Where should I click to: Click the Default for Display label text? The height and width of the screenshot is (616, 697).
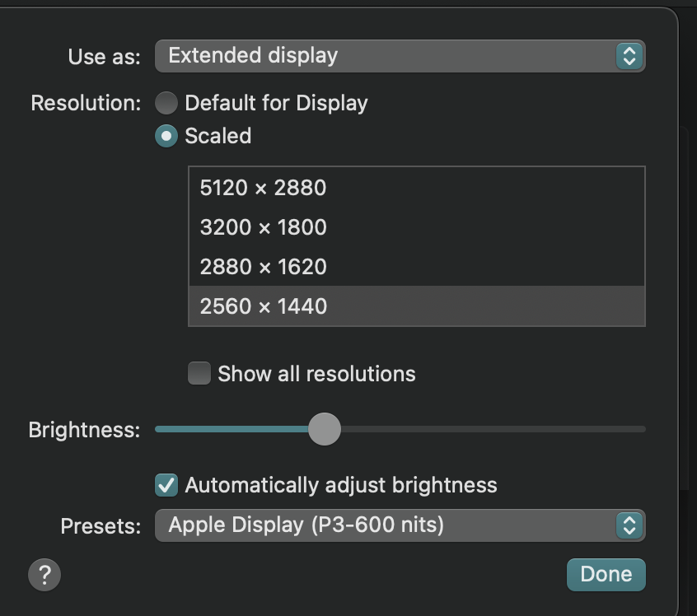pyautogui.click(x=276, y=103)
